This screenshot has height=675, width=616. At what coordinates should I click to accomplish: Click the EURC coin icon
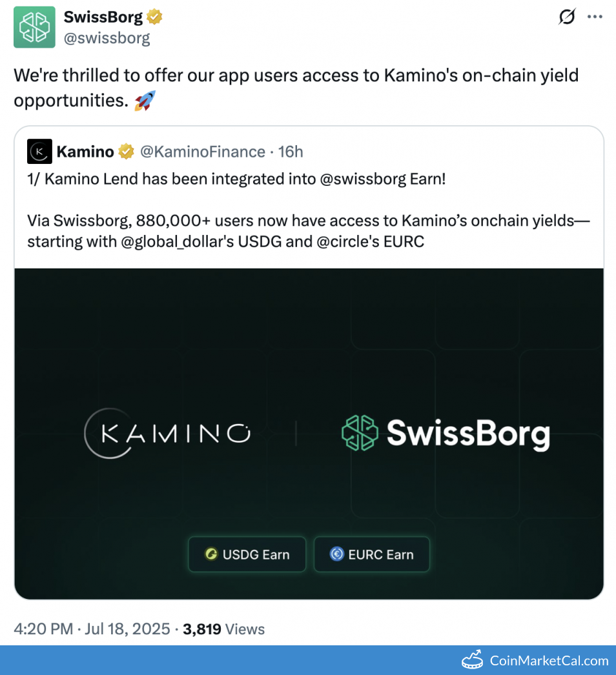[336, 554]
